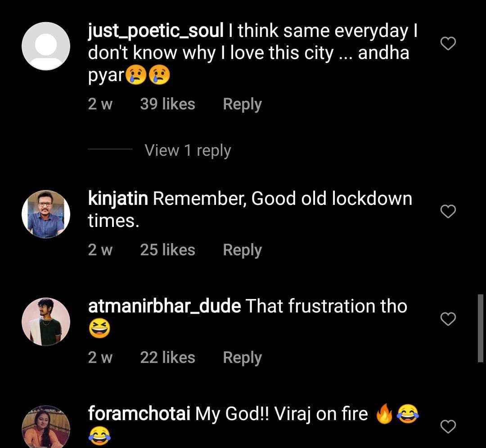Open foramchotai's profile photo
The height and width of the screenshot is (448, 486).
click(x=46, y=428)
